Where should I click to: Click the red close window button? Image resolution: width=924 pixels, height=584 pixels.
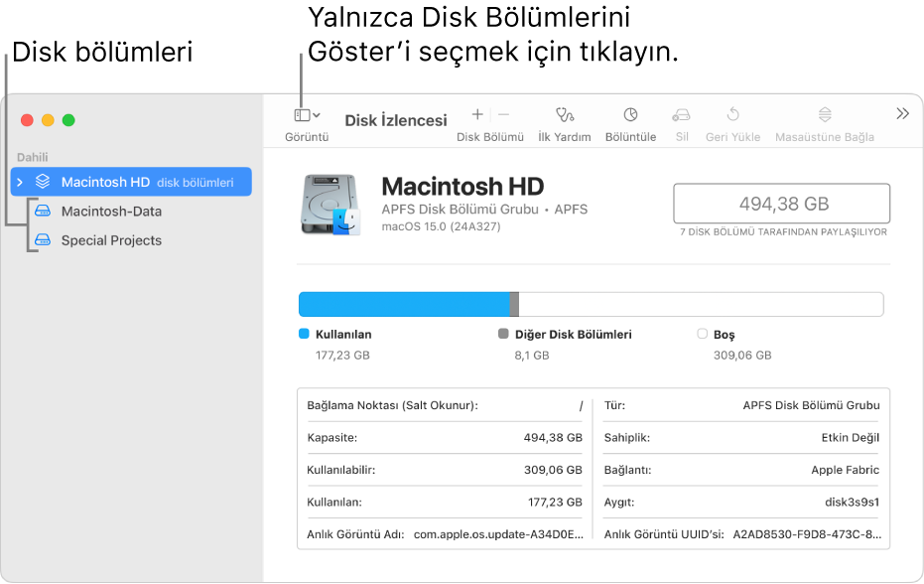27,120
